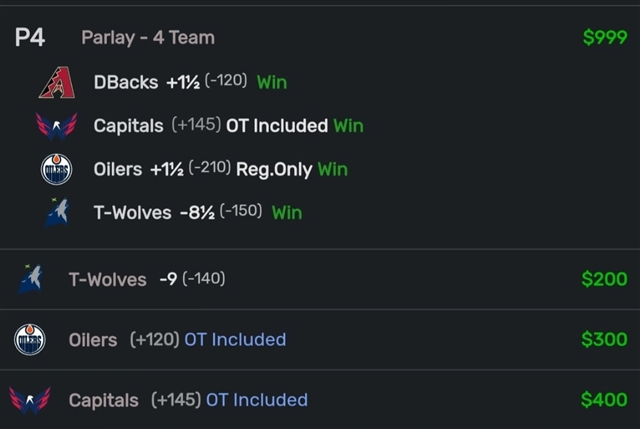The image size is (640, 429).
Task: Click the Capitals logo in the parlay
Action: click(56, 126)
